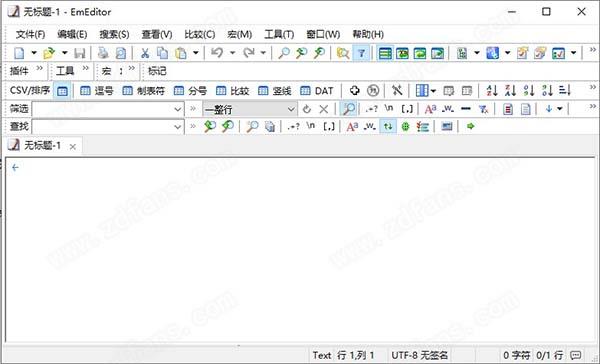The height and width of the screenshot is (364, 600).
Task: Open the 一整行 column selector dropdown
Action: click(291, 109)
